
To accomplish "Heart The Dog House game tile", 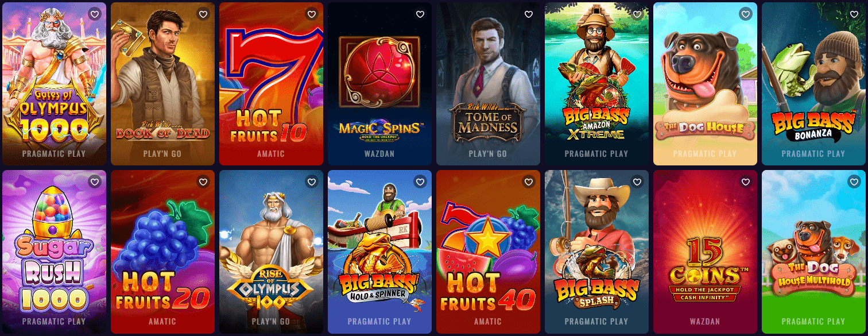I will click(746, 14).
